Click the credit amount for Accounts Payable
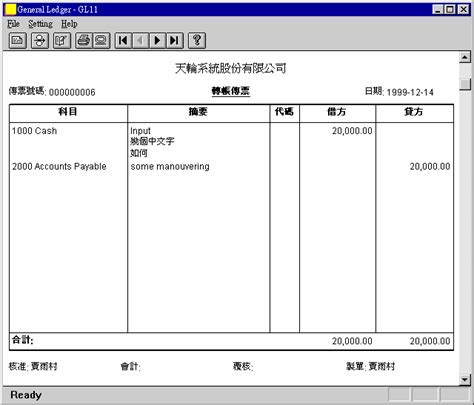This screenshot has height=405, width=474. tap(430, 166)
